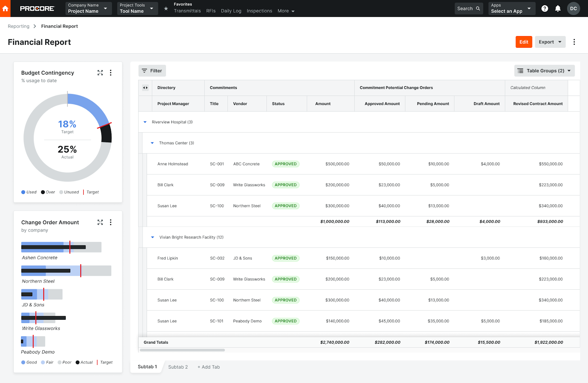Toggle the Fair legend item

pyautogui.click(x=47, y=362)
